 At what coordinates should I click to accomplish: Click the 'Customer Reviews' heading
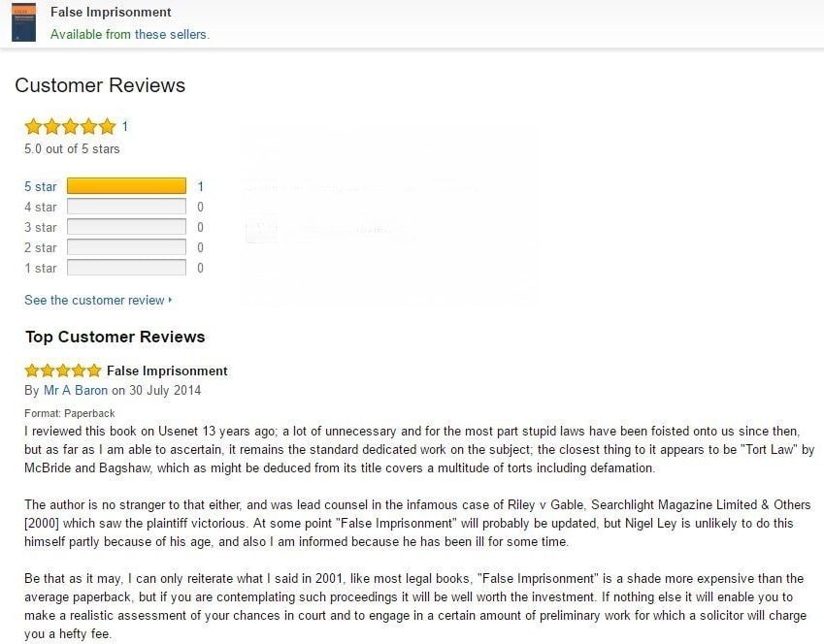click(100, 85)
